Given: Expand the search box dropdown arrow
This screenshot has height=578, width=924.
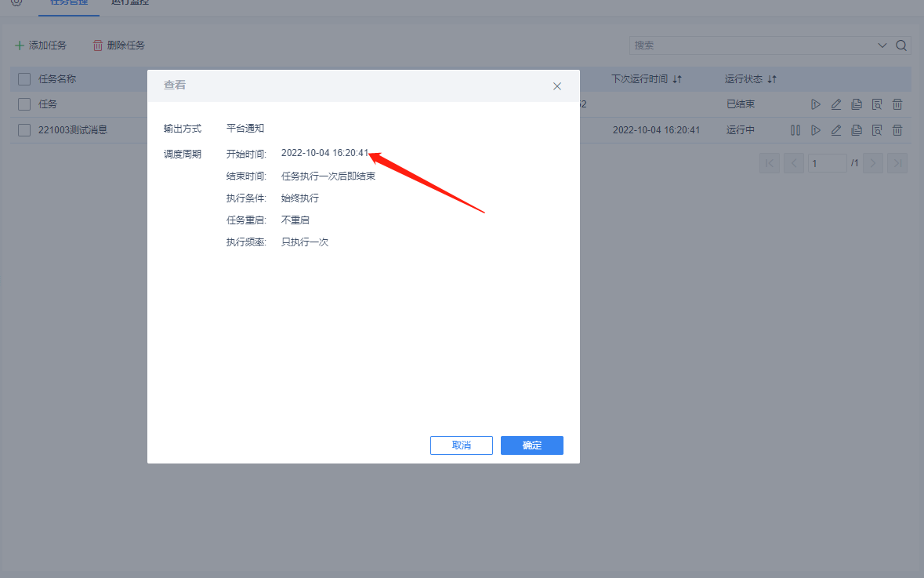Looking at the screenshot, I should tap(882, 45).
